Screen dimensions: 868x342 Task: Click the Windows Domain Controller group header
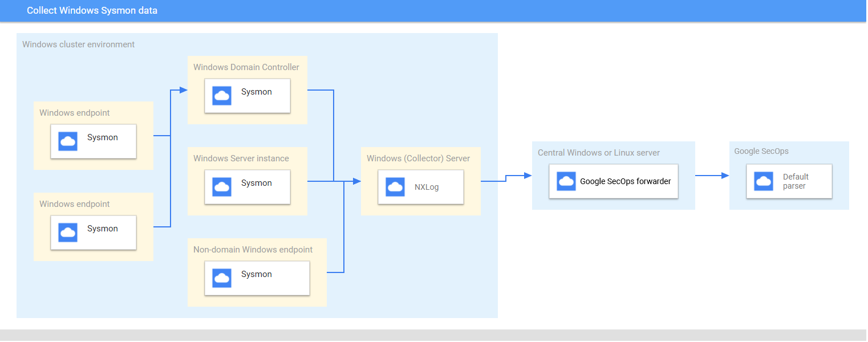(246, 67)
